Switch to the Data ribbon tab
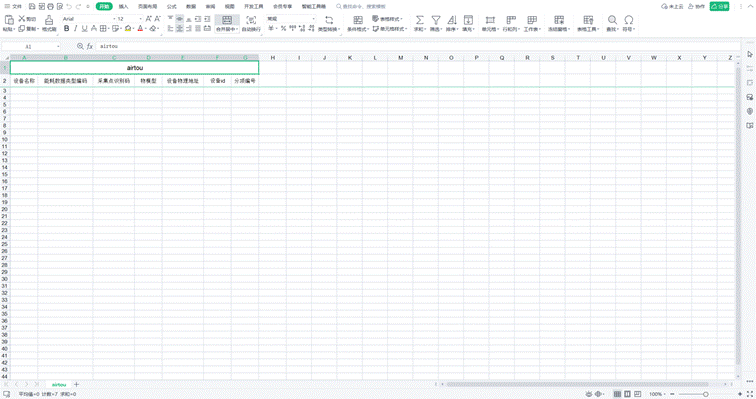Screen dimensions: 756x399 click(x=191, y=6)
